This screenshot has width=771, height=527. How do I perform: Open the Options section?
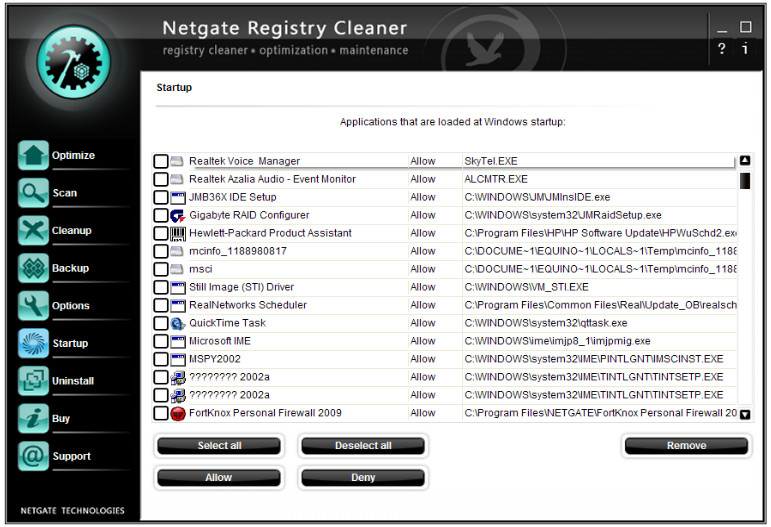71,306
